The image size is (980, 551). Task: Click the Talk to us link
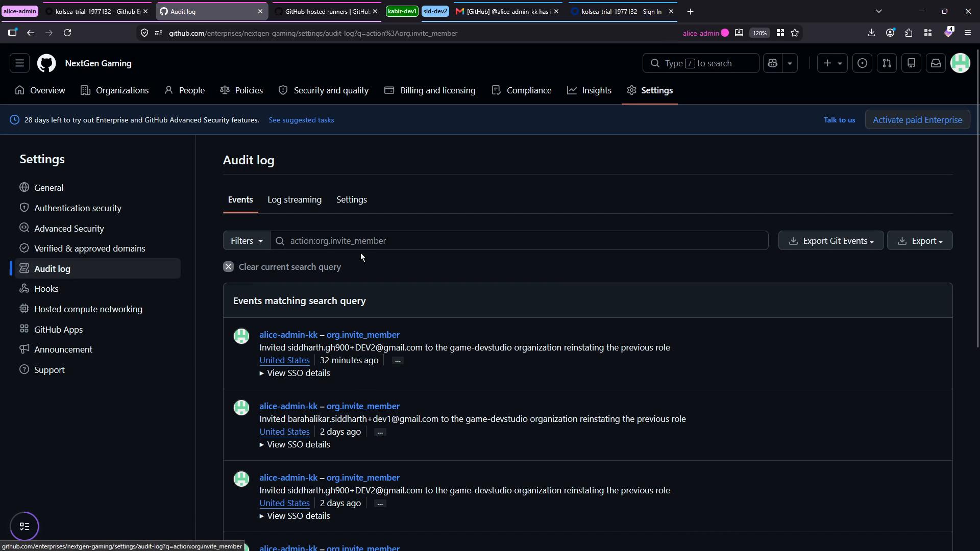[x=839, y=120]
